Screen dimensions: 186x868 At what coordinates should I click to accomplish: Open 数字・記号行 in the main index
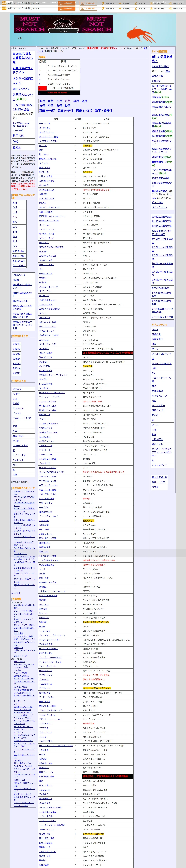pyautogui.click(x=103, y=111)
